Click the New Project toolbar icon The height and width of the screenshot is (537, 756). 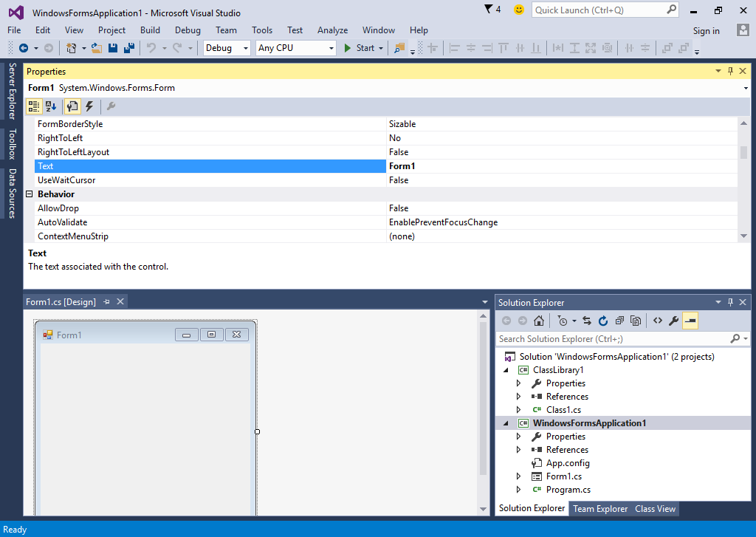click(72, 48)
